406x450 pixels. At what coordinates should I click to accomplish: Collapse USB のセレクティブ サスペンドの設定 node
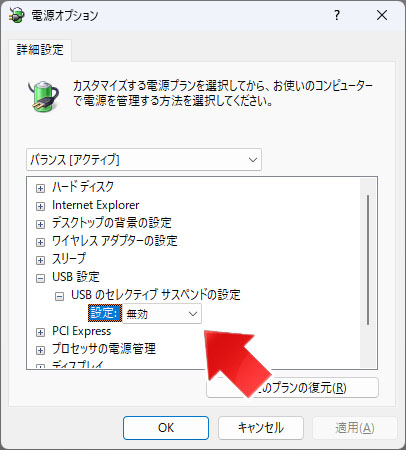[x=59, y=296]
